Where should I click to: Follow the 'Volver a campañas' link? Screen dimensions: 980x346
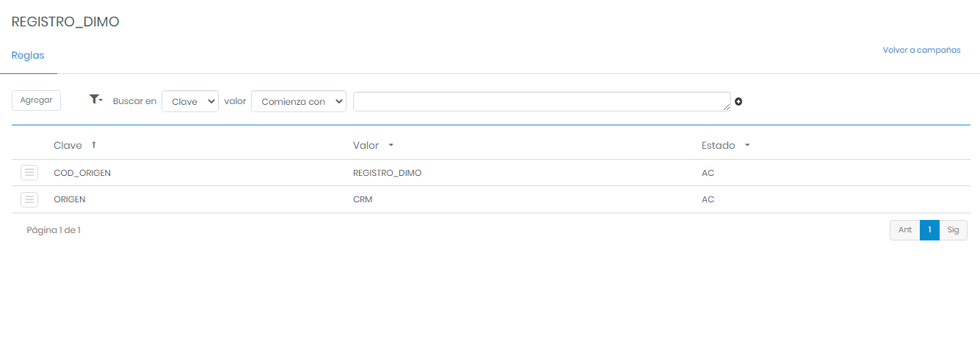921,51
